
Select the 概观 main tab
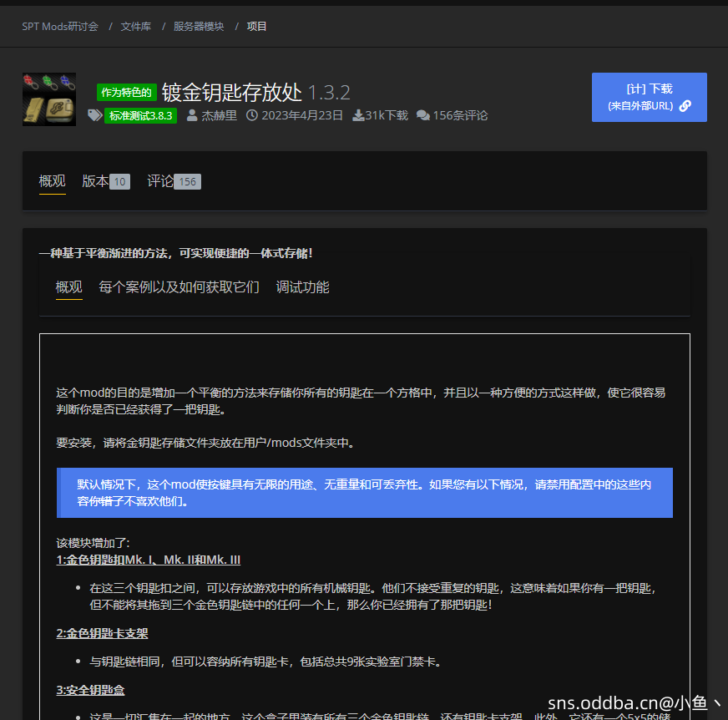(x=52, y=180)
